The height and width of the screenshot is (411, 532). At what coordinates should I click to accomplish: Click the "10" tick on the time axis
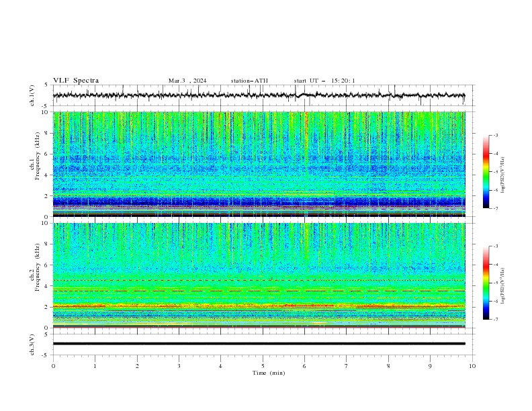coord(472,366)
